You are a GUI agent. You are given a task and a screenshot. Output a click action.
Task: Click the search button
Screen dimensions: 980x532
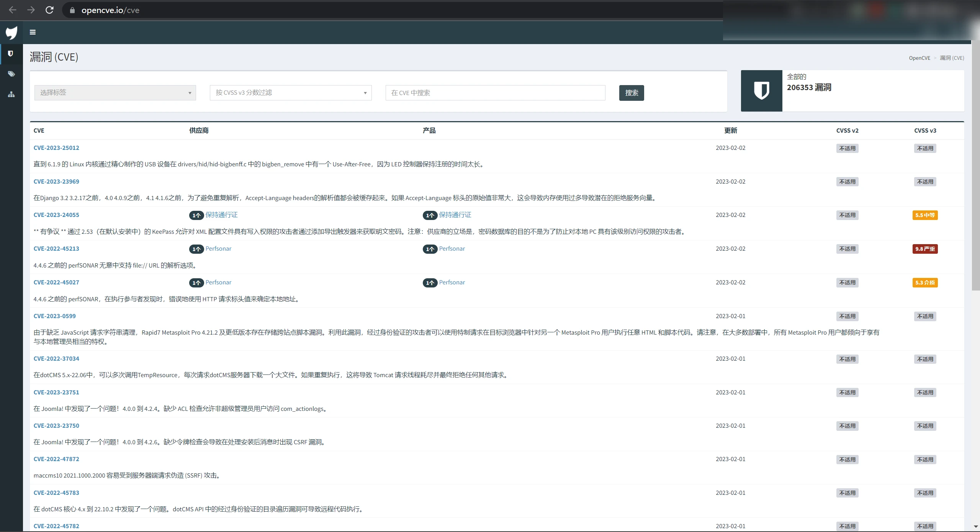coord(631,93)
